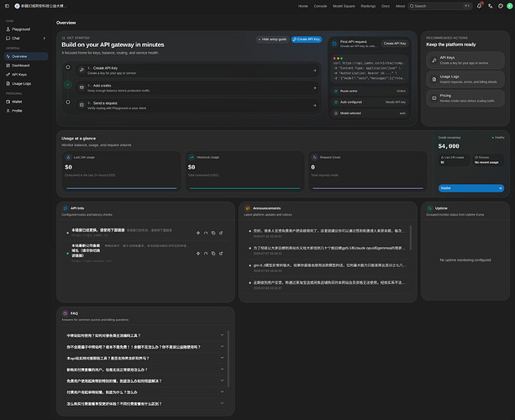Open the first API route in a new tab
This screenshot has width=515, height=420.
coord(221,233)
